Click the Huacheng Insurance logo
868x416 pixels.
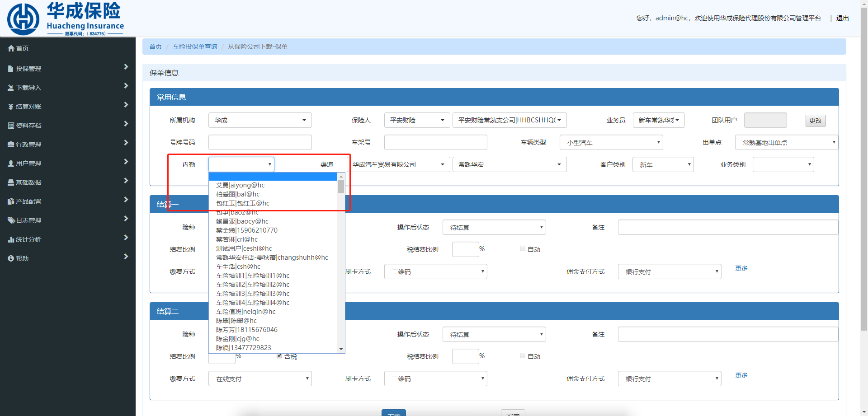66,19
